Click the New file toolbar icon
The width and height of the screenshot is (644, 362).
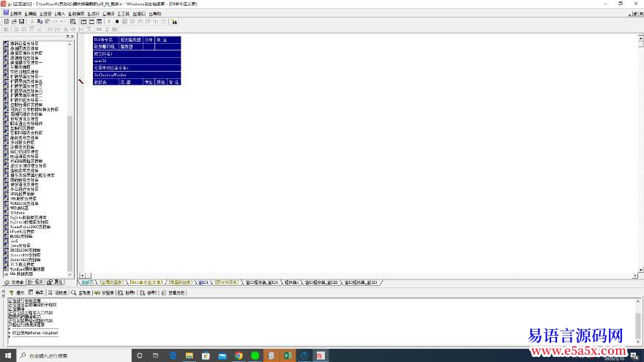pos(5,22)
